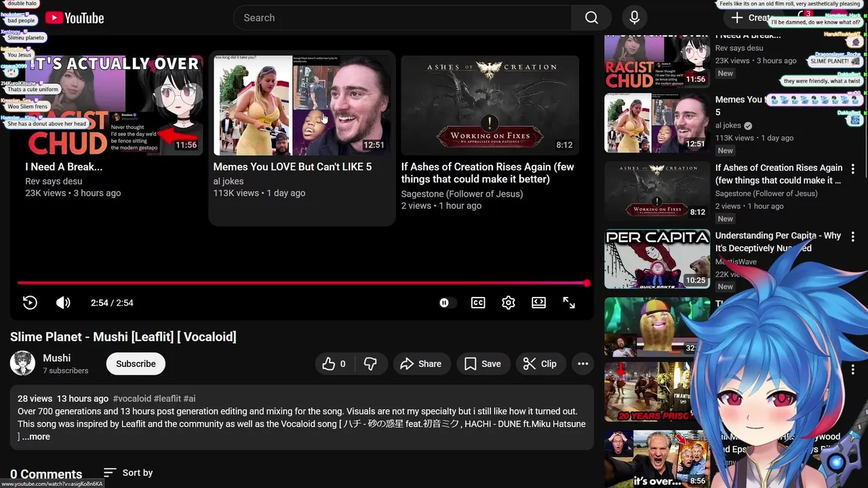Replay the video with replay icon

click(x=30, y=303)
